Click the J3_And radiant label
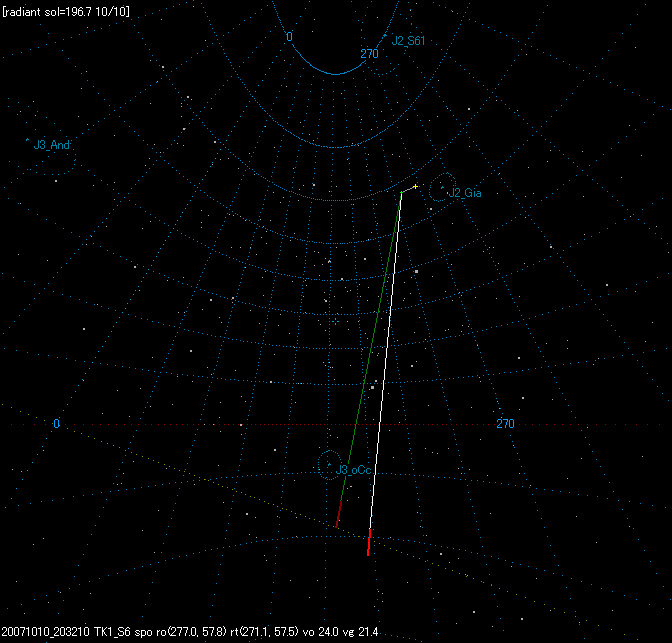The width and height of the screenshot is (672, 643). (51, 145)
